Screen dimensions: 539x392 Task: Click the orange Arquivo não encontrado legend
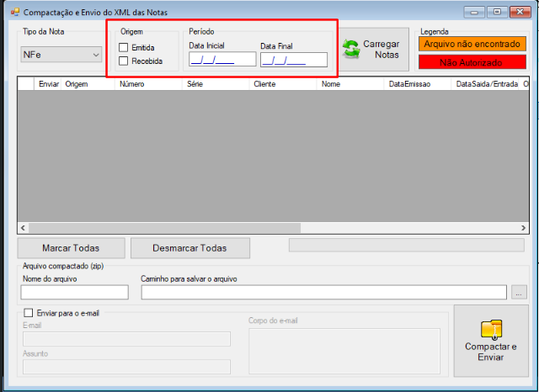[472, 44]
